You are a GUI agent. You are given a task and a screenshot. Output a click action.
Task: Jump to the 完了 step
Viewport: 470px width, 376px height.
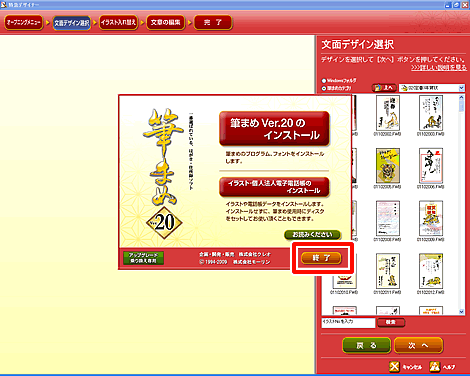point(213,22)
